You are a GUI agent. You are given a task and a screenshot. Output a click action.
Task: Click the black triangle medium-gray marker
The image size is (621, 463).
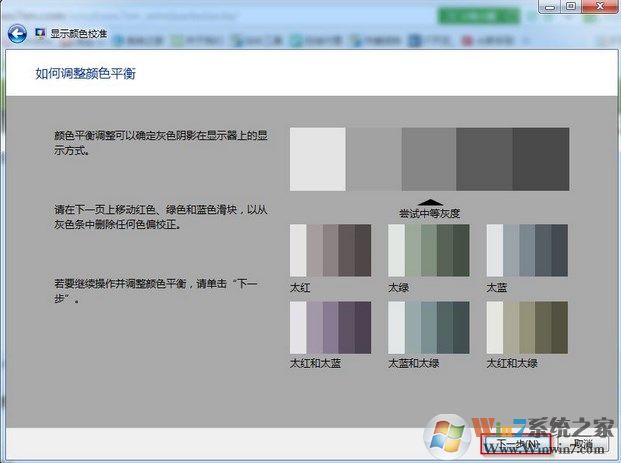pos(429,201)
